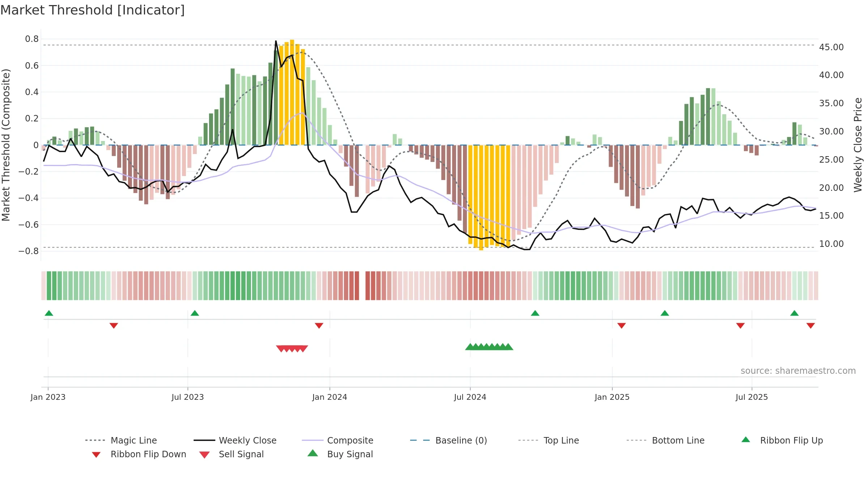Toggle the Ribbon Flip Down legend entry
This screenshot has width=868, height=488.
(139, 454)
